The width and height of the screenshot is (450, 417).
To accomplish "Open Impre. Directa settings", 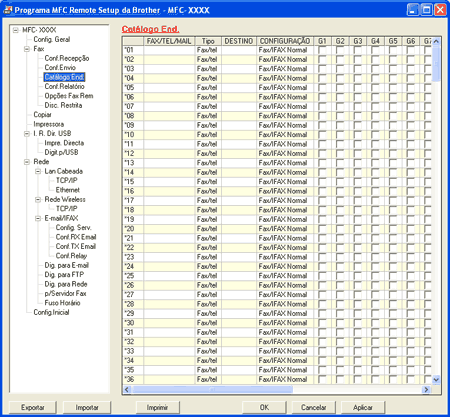I will (x=64, y=143).
